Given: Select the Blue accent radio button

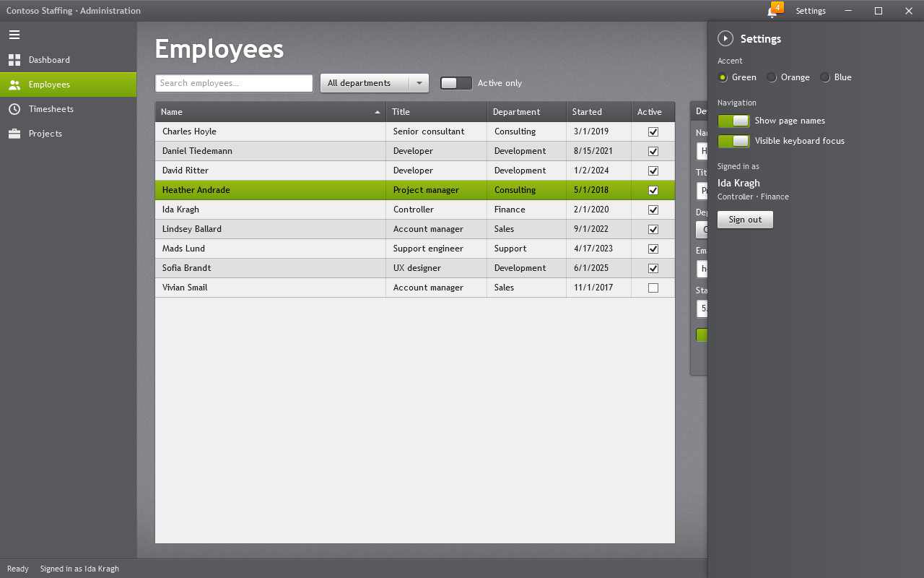Looking at the screenshot, I should tap(825, 77).
